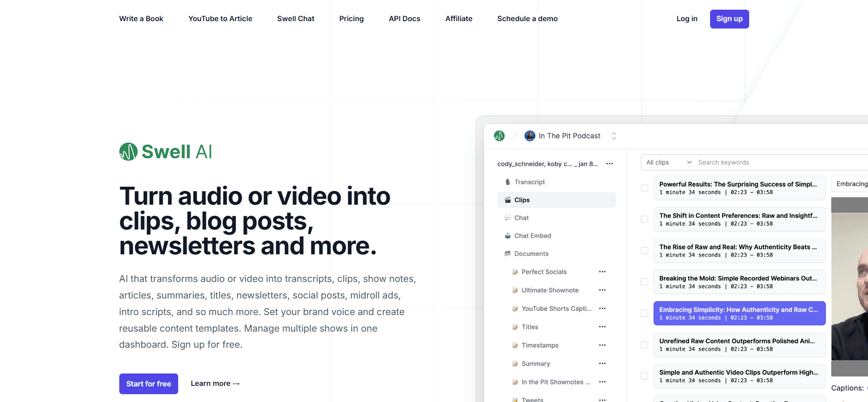Open more options for In the Pit Shownotes
Image resolution: width=868 pixels, height=402 pixels.
(x=602, y=382)
